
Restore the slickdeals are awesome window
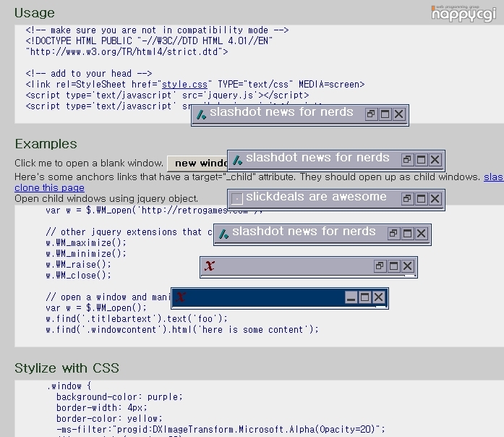(x=407, y=199)
